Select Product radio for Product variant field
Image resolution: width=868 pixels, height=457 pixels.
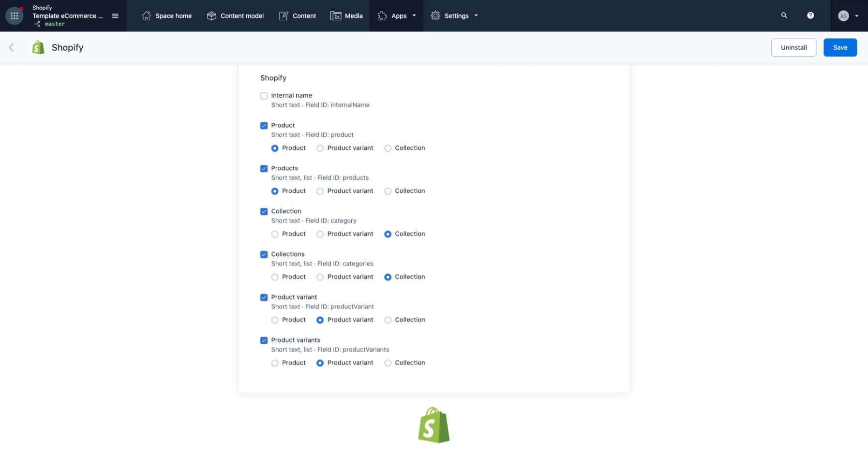click(x=275, y=320)
